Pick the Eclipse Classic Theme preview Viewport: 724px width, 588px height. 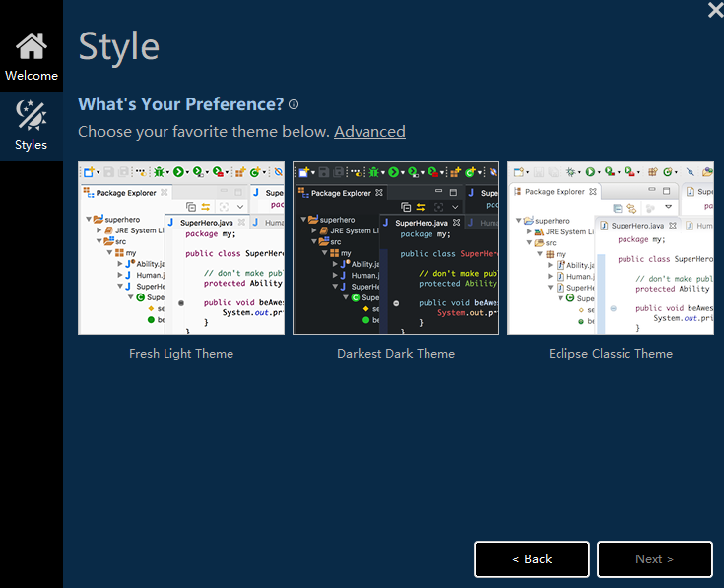(x=610, y=248)
